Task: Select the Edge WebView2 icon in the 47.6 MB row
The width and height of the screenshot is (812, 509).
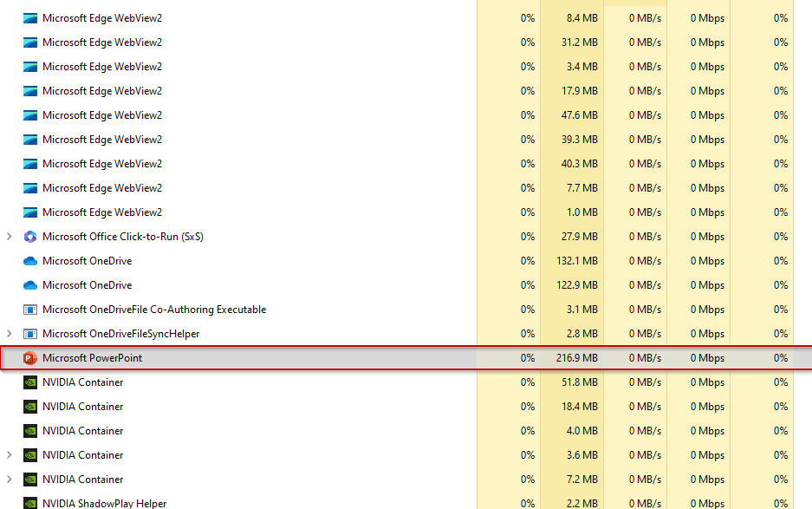Action: click(30, 115)
